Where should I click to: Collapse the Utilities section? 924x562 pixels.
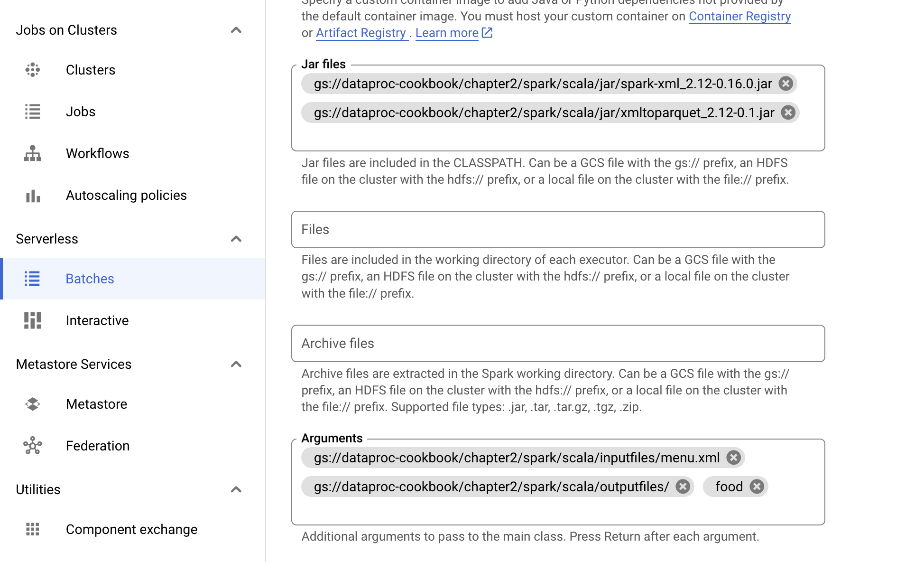point(236,489)
